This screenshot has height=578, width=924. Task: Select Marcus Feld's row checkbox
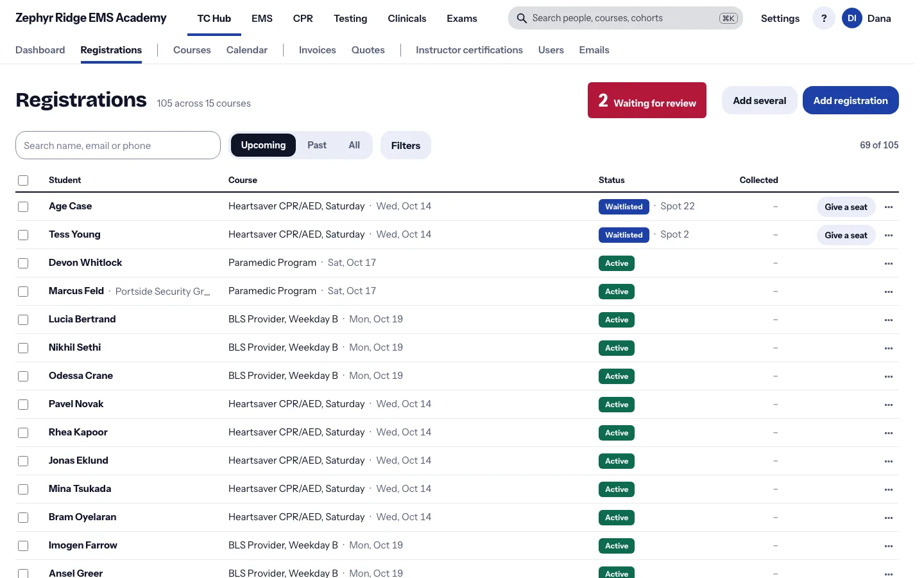pyautogui.click(x=23, y=292)
